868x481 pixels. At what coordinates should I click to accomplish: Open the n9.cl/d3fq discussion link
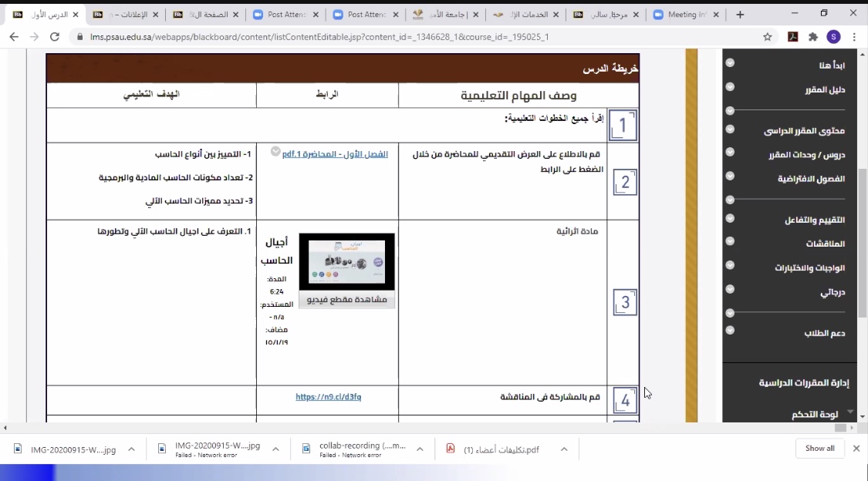tap(328, 397)
